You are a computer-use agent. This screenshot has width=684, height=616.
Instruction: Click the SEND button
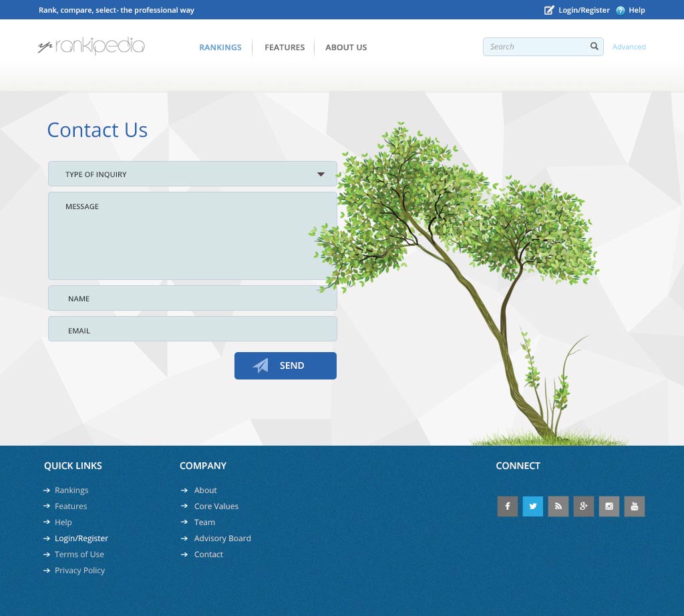tap(285, 365)
